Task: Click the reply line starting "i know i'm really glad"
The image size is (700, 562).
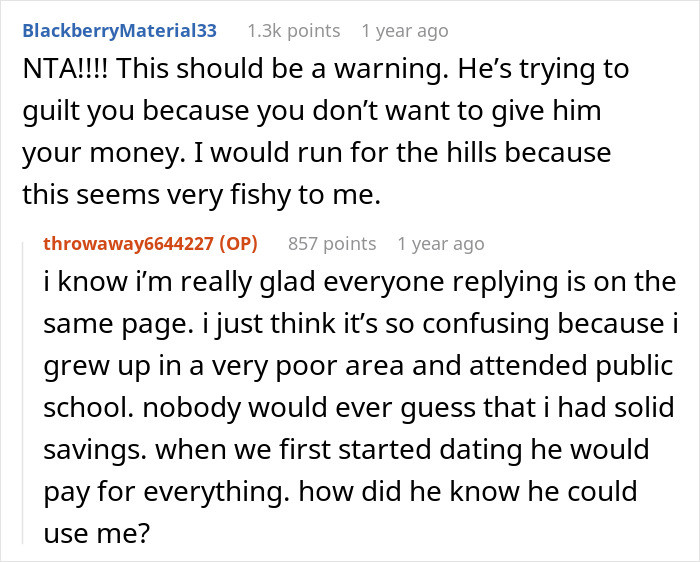Action: pyautogui.click(x=360, y=281)
